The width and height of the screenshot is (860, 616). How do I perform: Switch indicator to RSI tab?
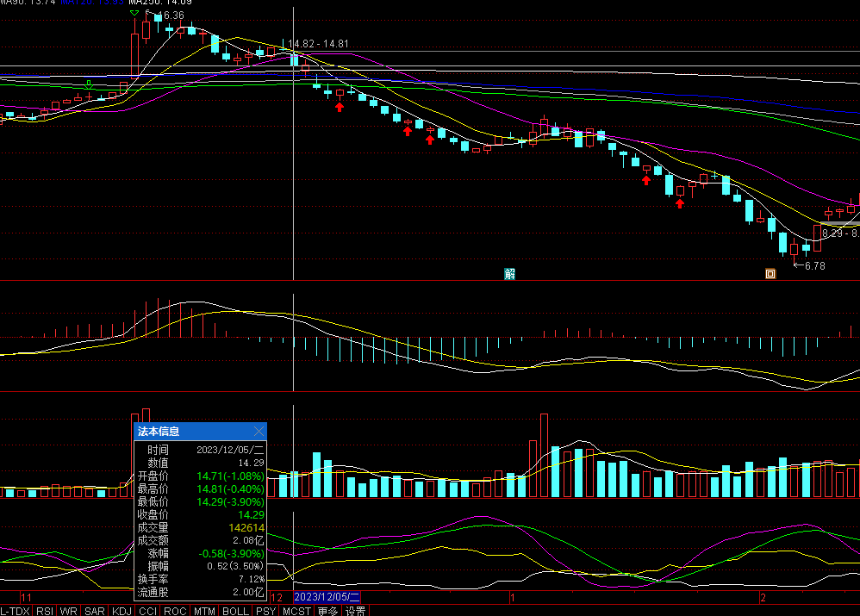coord(44,611)
